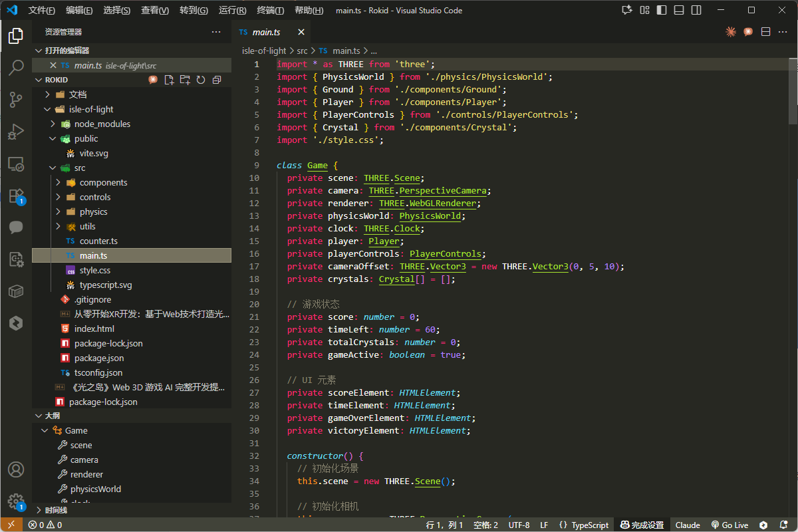Open notifications bell in status bar

click(x=785, y=525)
